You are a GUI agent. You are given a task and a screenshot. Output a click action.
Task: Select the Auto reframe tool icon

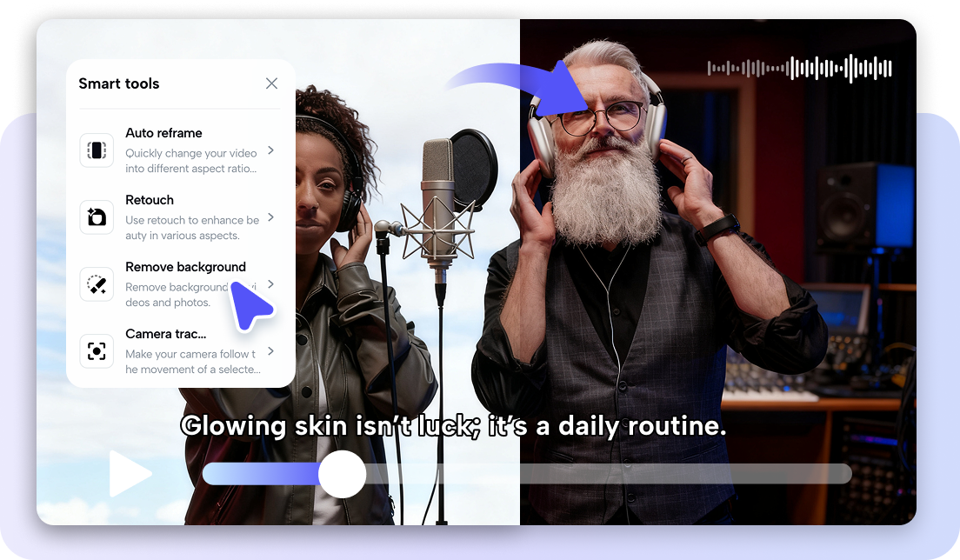click(x=96, y=150)
